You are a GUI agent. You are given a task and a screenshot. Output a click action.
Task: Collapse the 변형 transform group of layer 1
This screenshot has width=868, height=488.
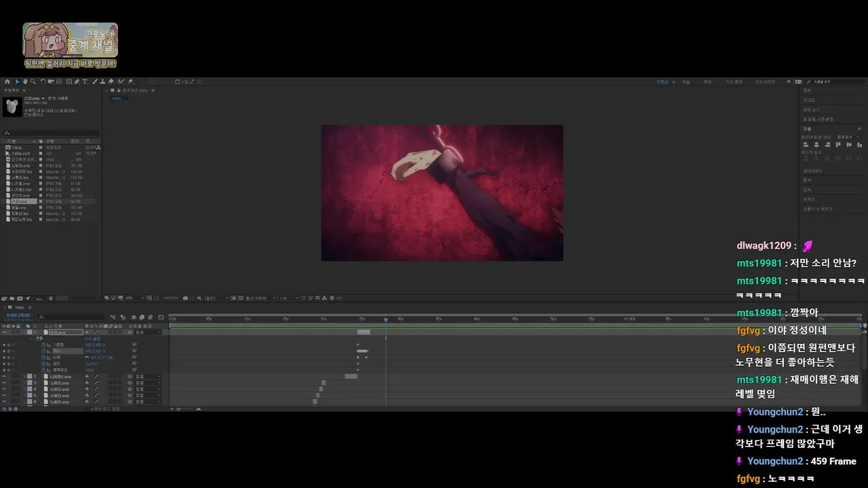click(x=31, y=339)
